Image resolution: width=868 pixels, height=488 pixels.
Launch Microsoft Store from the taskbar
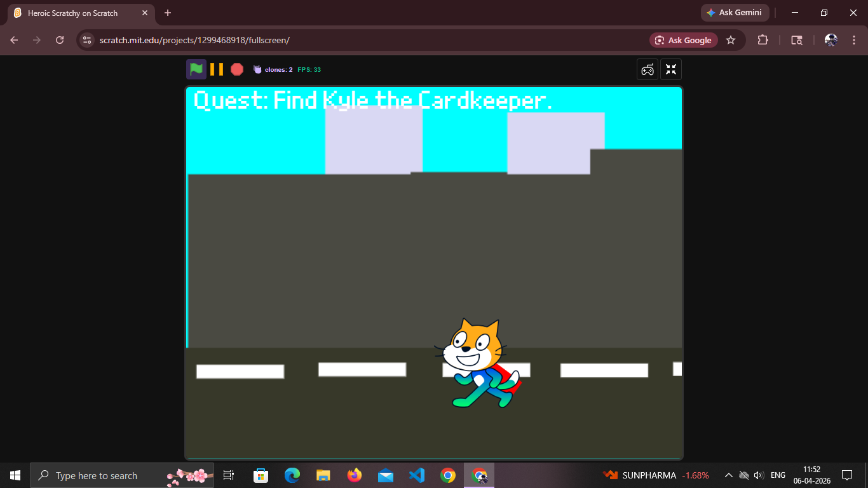(x=261, y=475)
